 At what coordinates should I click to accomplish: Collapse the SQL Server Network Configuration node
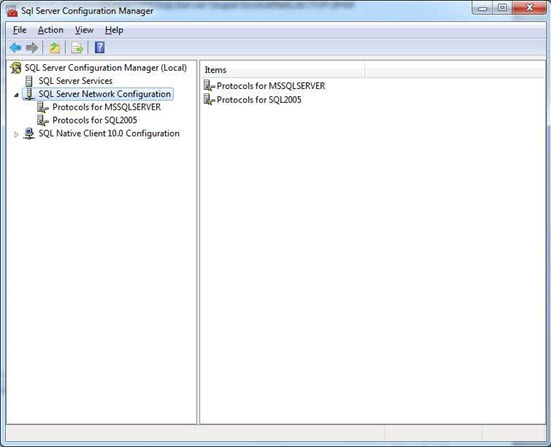pos(16,95)
